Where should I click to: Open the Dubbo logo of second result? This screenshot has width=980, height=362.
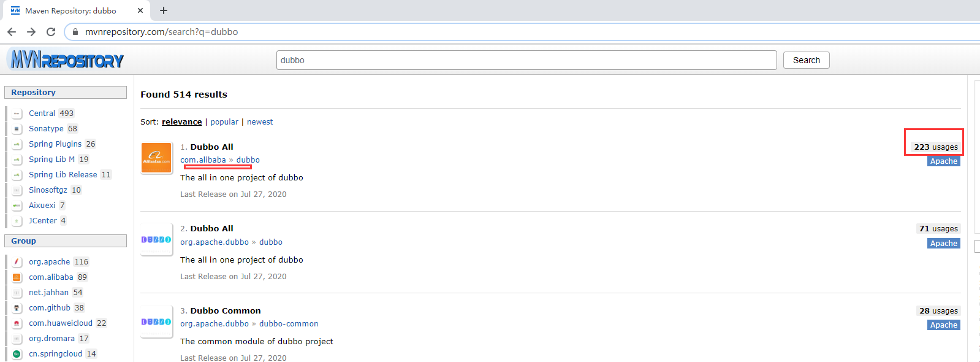point(156,240)
